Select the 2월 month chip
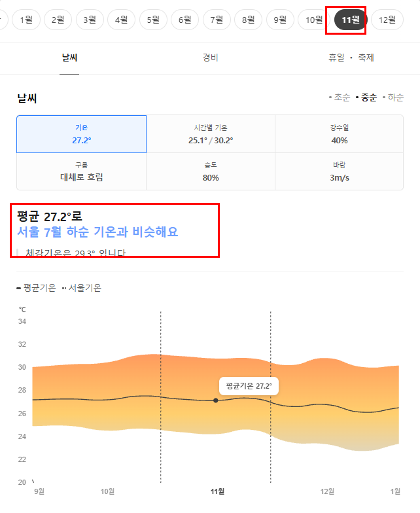 point(58,20)
